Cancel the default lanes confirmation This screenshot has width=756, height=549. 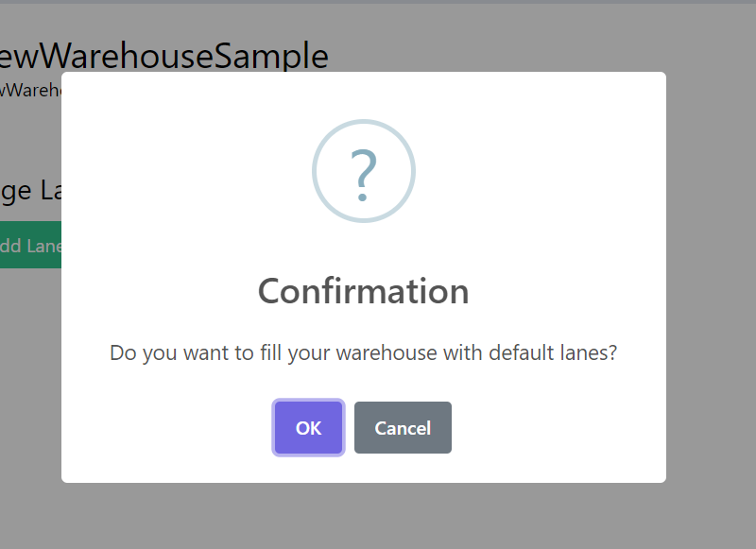coord(403,428)
